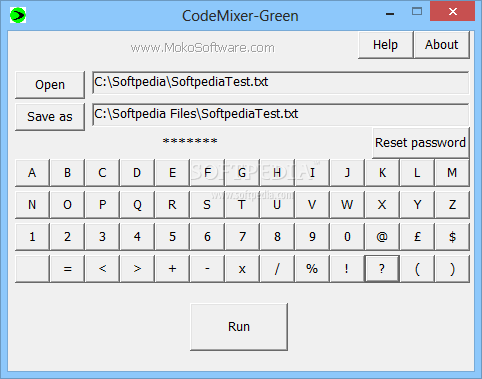Open the About dialog
This screenshot has width=482, height=379.
(x=441, y=45)
